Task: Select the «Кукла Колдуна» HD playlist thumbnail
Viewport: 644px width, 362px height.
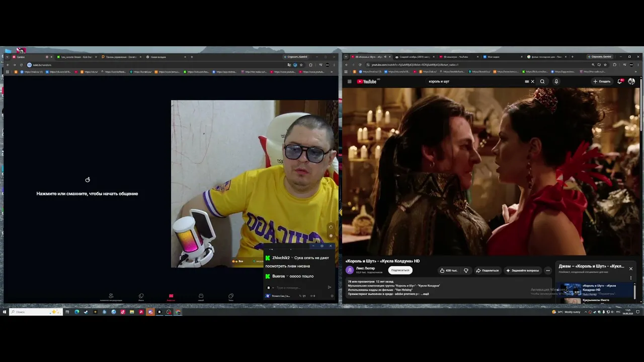Action: click(x=572, y=289)
